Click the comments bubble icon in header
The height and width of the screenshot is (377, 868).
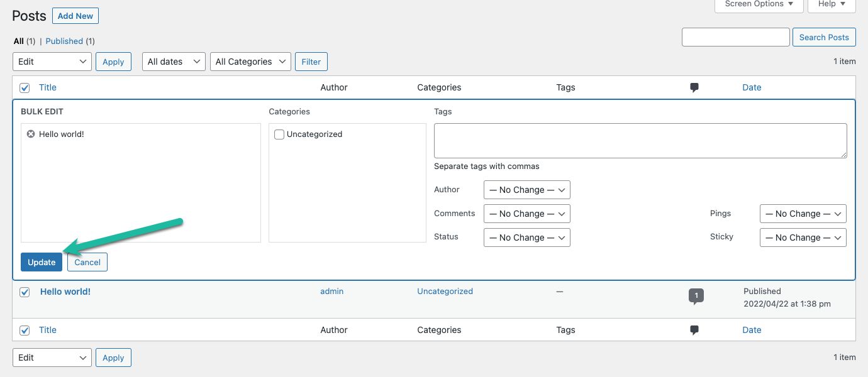click(x=694, y=88)
